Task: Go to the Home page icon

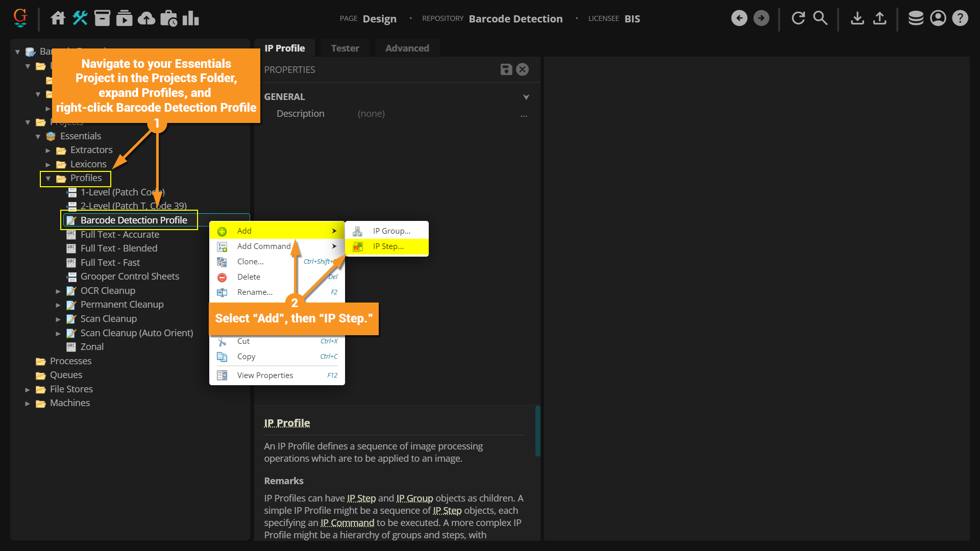Action: pos(58,18)
